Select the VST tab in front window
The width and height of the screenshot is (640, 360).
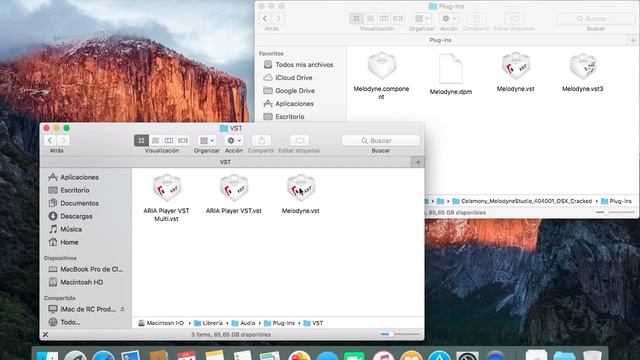(225, 162)
